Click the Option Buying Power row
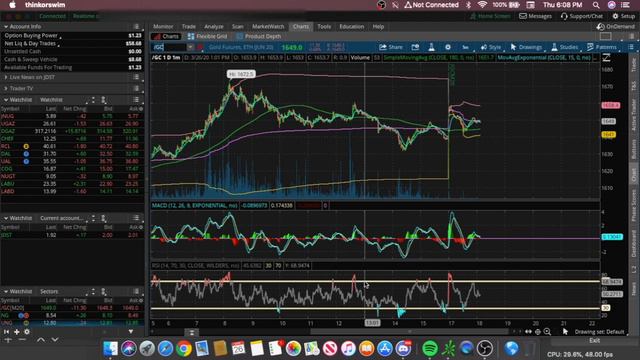 pos(72,36)
